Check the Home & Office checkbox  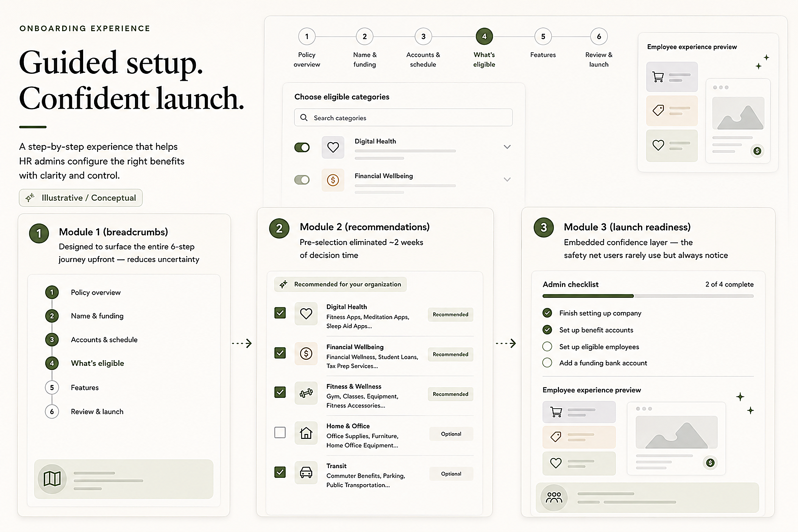[x=280, y=433]
